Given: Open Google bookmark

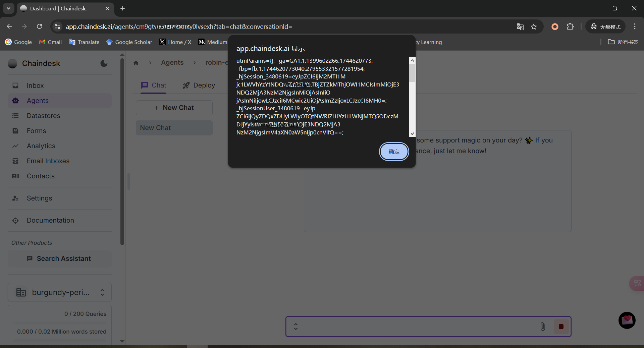Looking at the screenshot, I should pyautogui.click(x=18, y=42).
